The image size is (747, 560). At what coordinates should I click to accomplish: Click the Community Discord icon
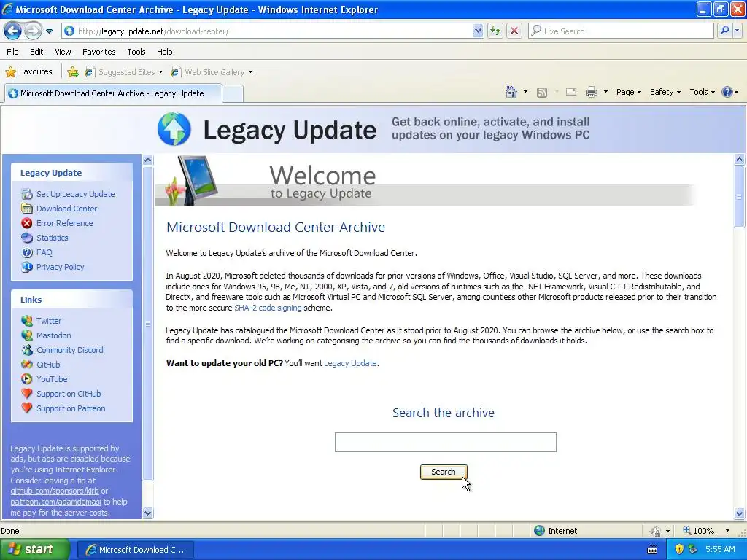27,350
